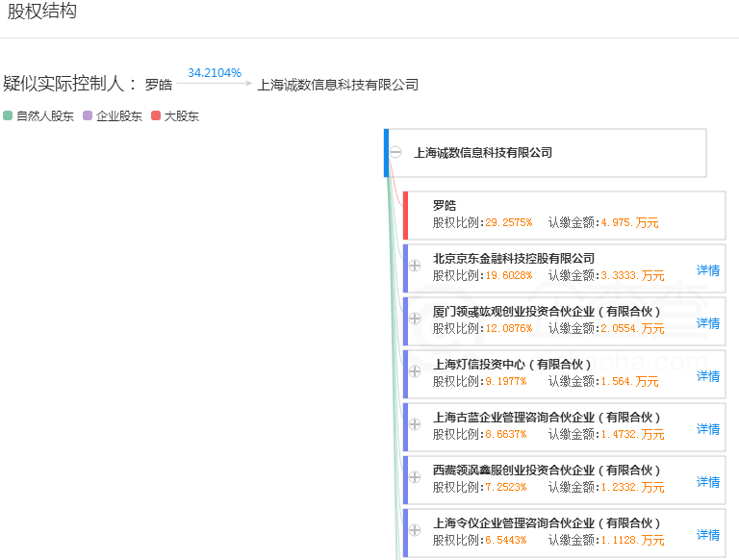Collapse the 上海诚数信息科技有限公司 root node
The image size is (739, 560).
pyautogui.click(x=395, y=152)
